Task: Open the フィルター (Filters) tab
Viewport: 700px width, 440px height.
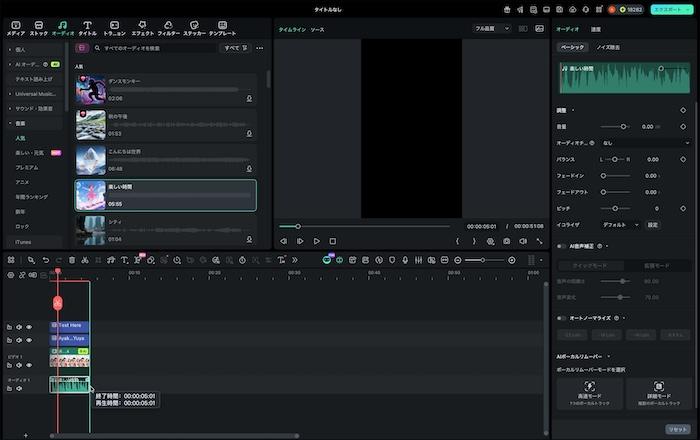Action: click(x=168, y=28)
